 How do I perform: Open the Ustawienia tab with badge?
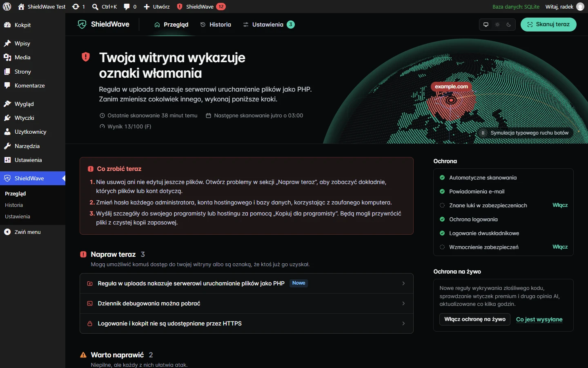pos(268,25)
